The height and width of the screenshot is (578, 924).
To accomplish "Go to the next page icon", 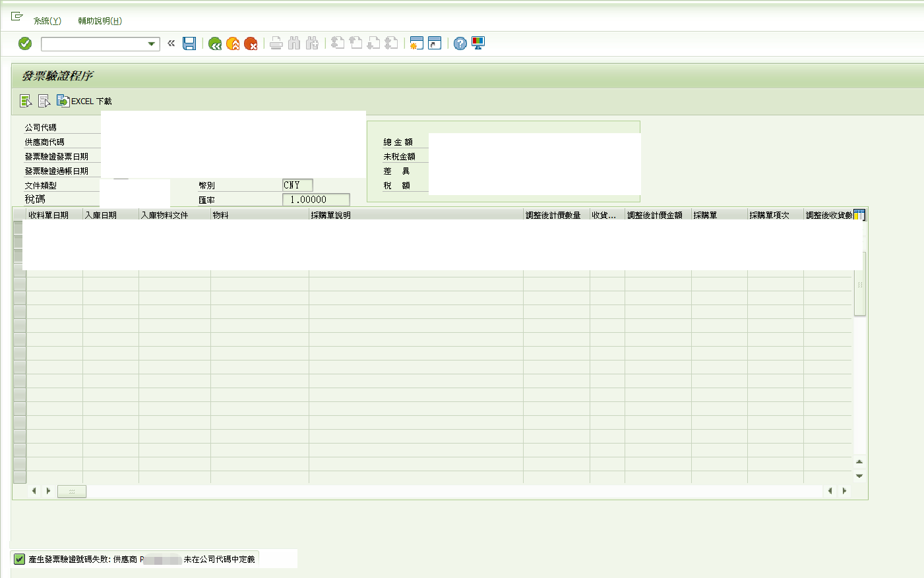I will (x=373, y=43).
